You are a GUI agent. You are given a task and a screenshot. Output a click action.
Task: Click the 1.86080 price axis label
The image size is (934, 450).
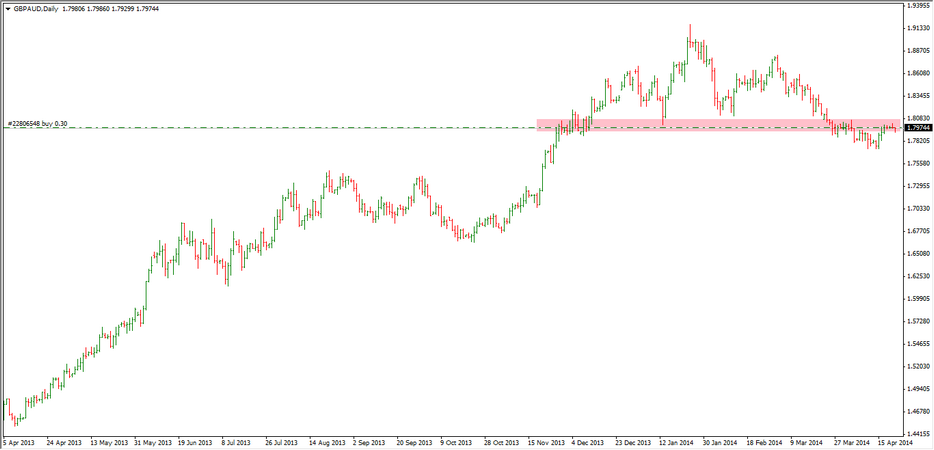pos(918,73)
